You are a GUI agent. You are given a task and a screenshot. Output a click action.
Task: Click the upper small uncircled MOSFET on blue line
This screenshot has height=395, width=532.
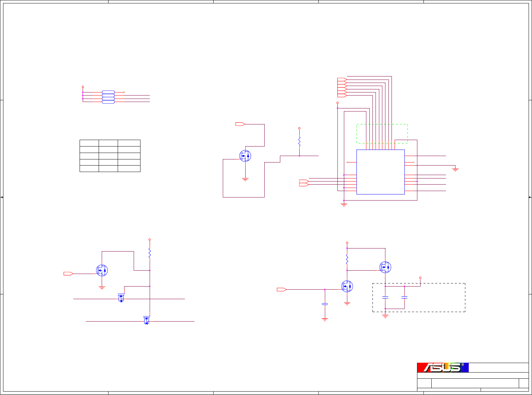point(121,298)
